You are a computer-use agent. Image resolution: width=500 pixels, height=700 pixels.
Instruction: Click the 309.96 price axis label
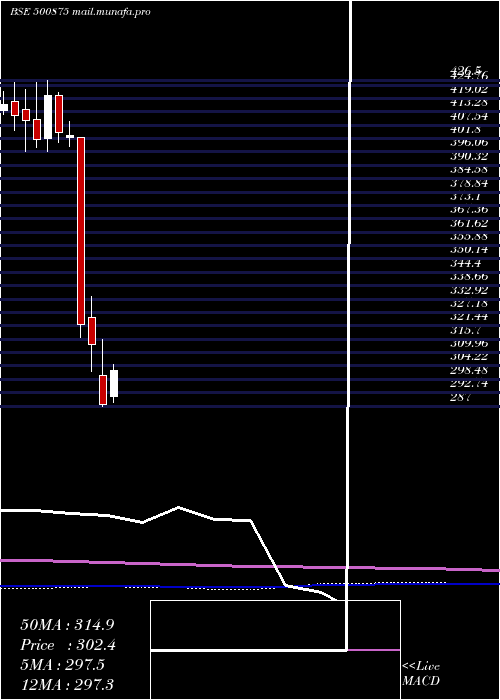[469, 344]
